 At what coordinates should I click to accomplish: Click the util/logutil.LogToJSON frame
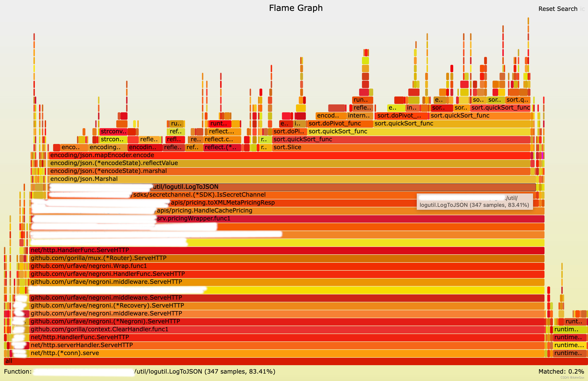(x=292, y=187)
